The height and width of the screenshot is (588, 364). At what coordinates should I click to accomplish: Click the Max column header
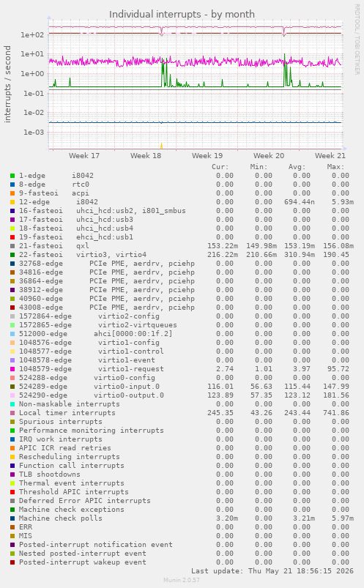click(335, 167)
